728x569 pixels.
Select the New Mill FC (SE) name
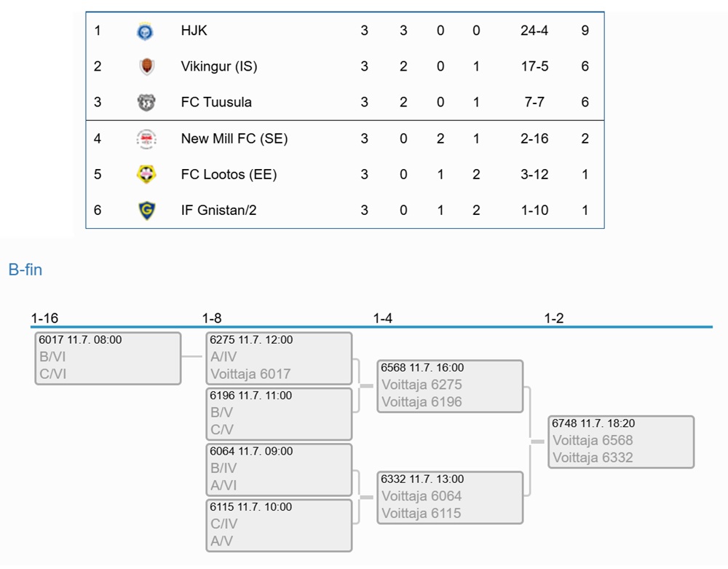point(234,138)
